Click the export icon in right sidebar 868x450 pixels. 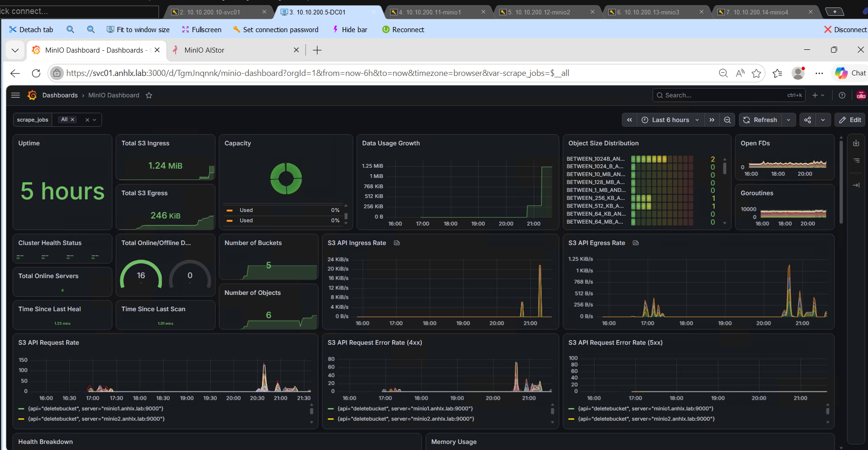(856, 143)
